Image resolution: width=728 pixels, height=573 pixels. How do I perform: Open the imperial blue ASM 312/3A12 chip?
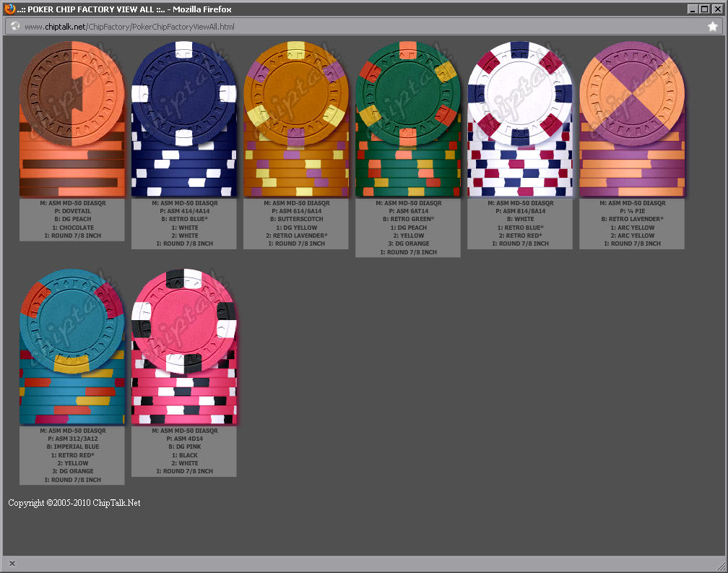coord(71,347)
